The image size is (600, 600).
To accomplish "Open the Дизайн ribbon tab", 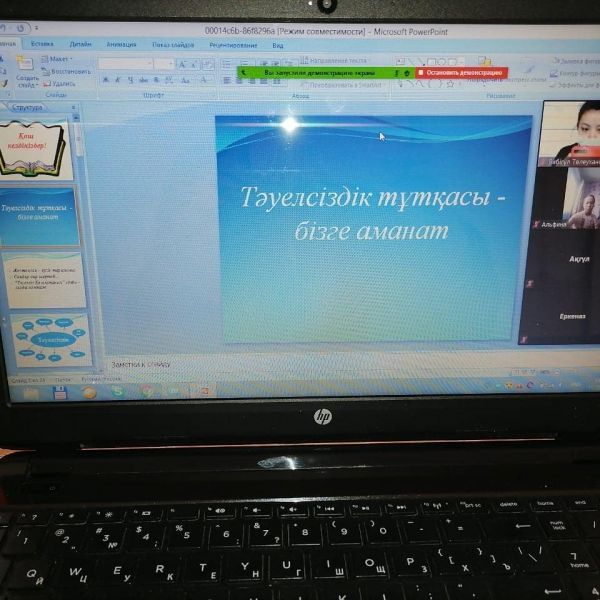I will 80,44.
